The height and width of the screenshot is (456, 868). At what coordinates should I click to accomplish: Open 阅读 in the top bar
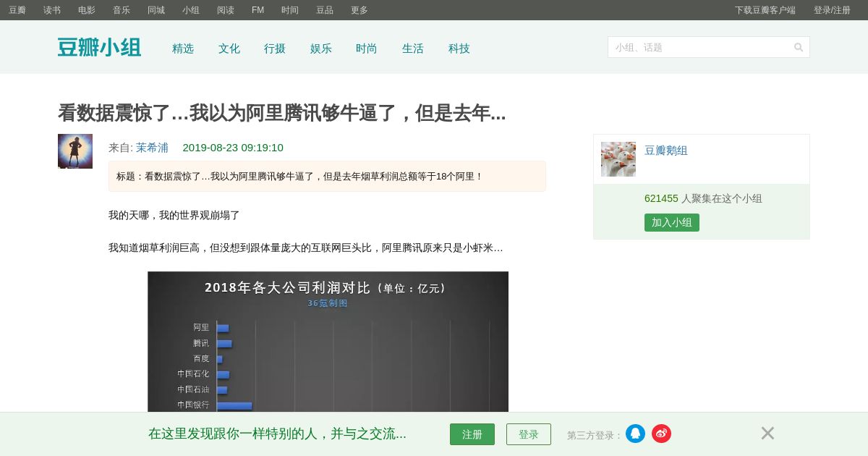pyautogui.click(x=226, y=10)
